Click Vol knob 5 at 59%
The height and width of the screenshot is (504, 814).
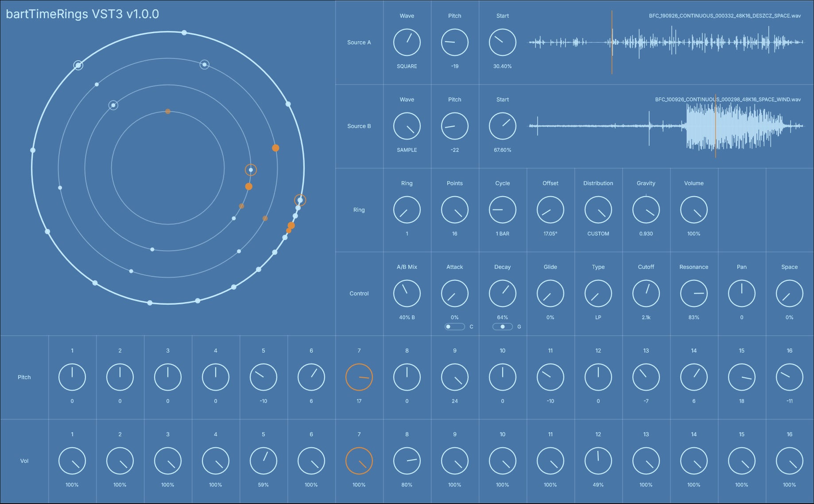263,461
